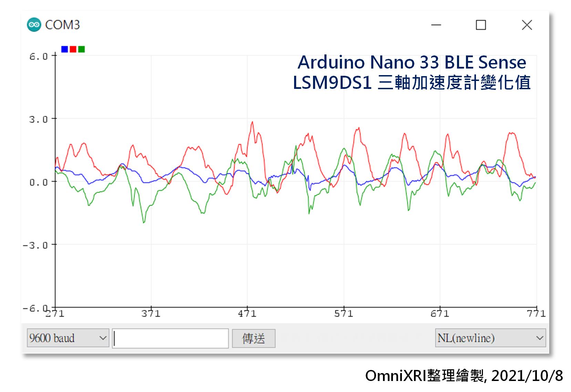Click the COM3 window title text
571x392 pixels.
[x=62, y=25]
